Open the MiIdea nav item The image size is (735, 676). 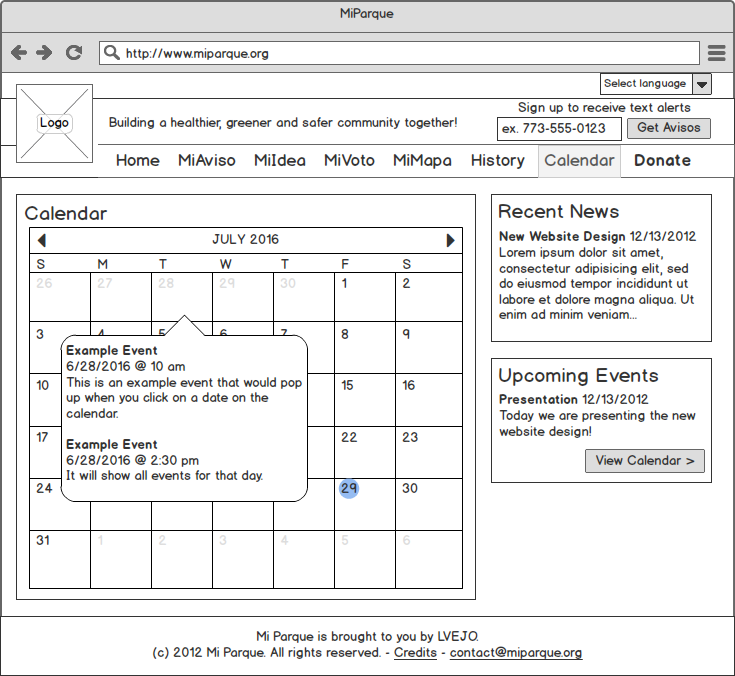click(280, 160)
